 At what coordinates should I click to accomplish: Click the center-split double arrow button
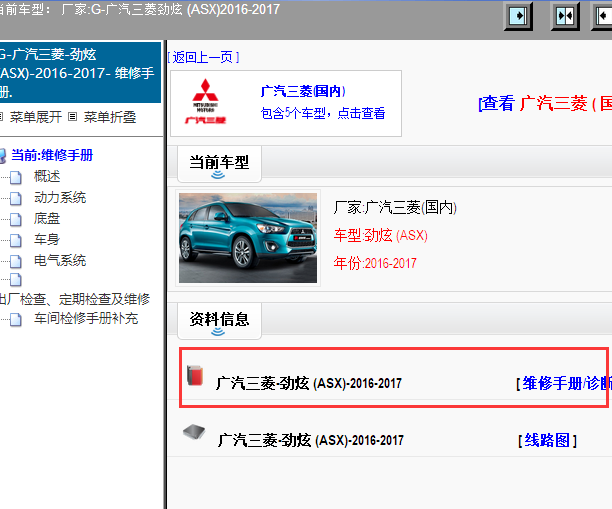pyautogui.click(x=565, y=16)
